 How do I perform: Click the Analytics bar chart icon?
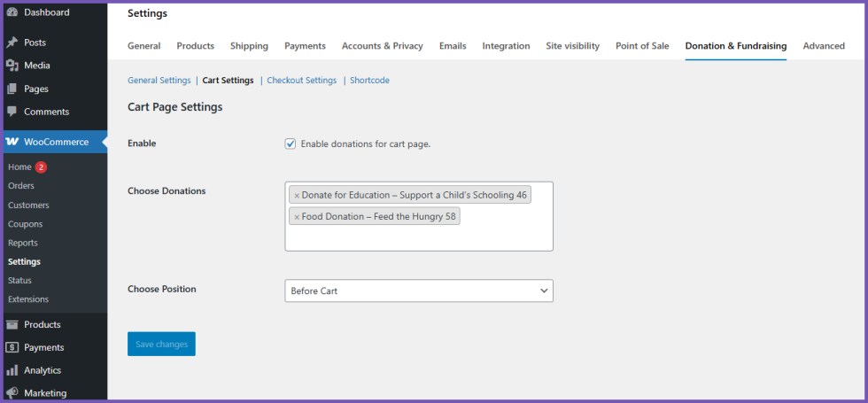point(12,370)
